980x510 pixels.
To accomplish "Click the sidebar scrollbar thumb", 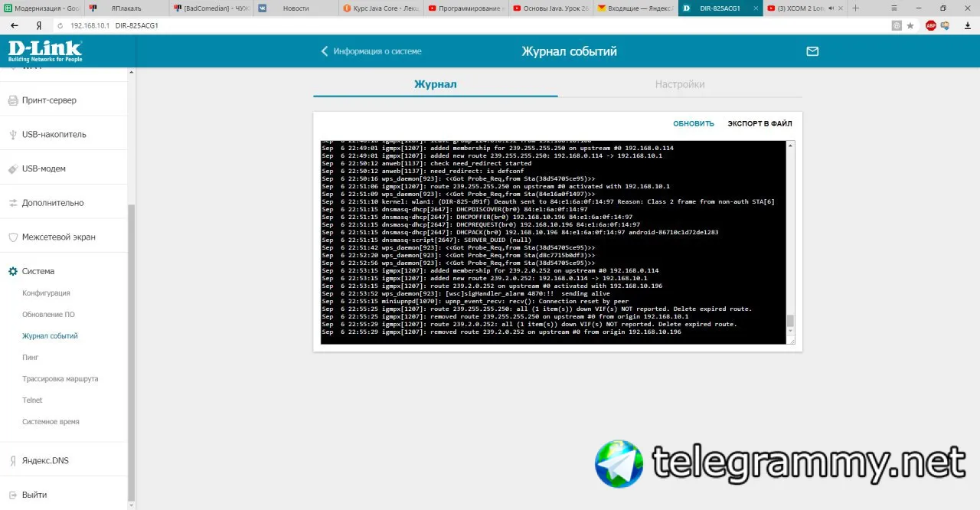I will (130, 353).
